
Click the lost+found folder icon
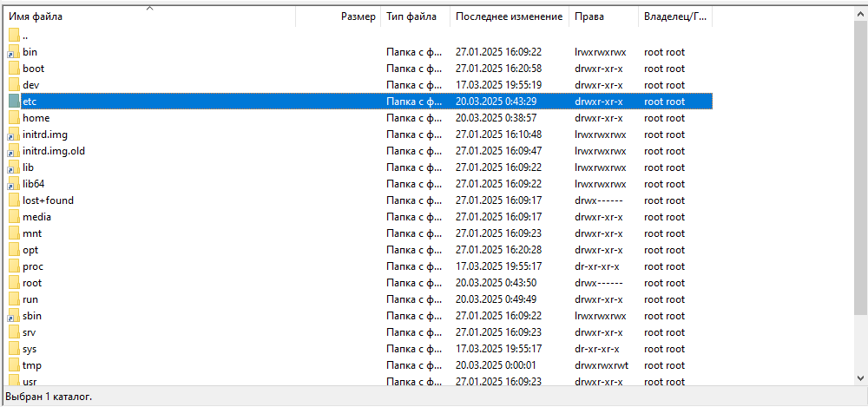tap(14, 200)
